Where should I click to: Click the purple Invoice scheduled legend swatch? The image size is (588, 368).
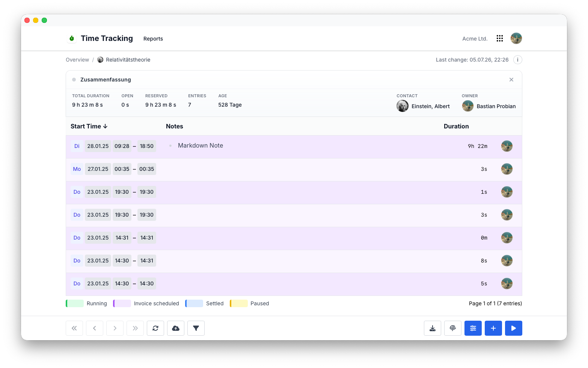[x=122, y=303]
